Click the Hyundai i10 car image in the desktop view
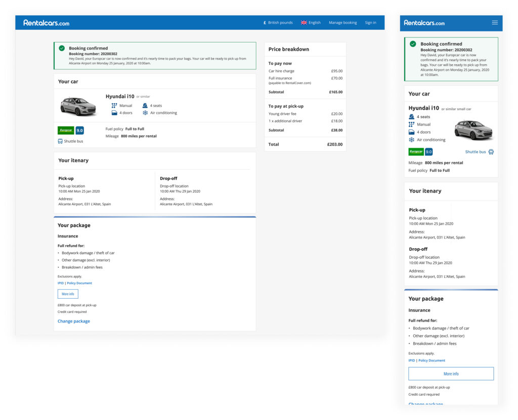 tap(78, 106)
